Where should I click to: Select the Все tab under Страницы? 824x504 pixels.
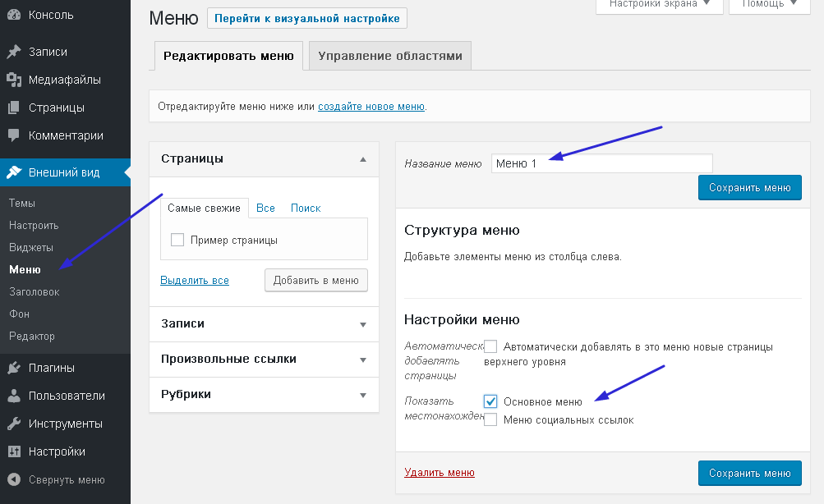(x=265, y=208)
